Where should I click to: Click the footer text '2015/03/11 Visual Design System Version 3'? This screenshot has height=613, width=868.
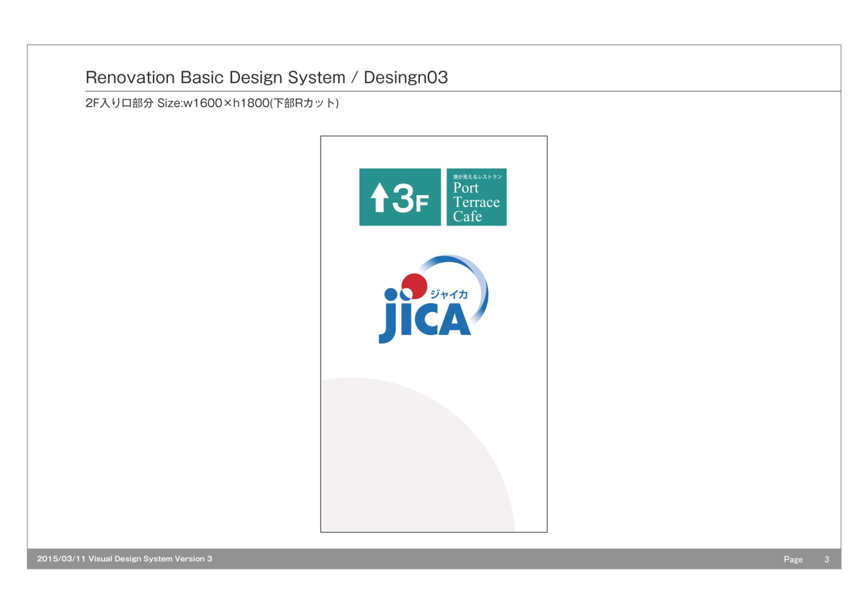pos(125,559)
